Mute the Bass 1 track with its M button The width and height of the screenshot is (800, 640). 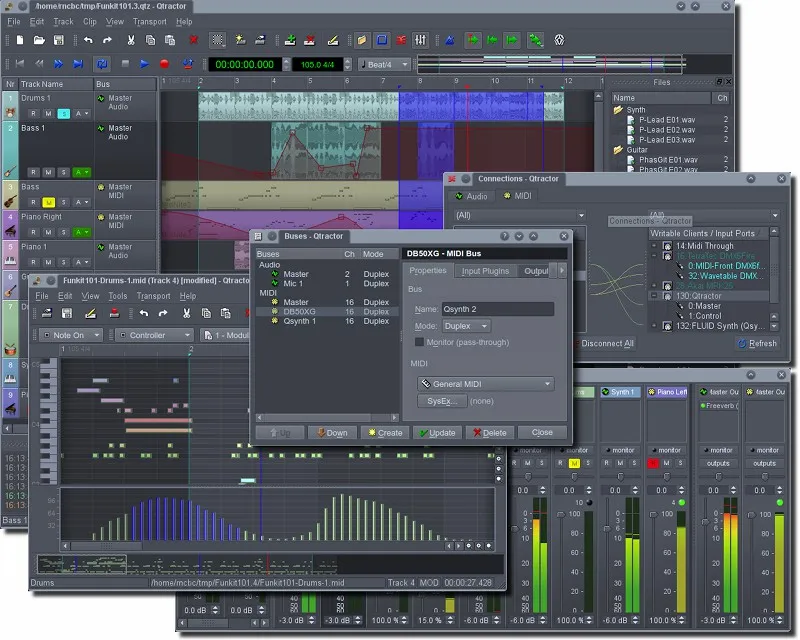pyautogui.click(x=48, y=172)
